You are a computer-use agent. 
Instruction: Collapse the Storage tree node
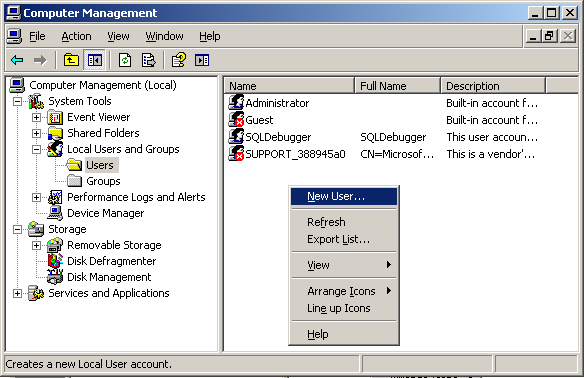(17, 229)
